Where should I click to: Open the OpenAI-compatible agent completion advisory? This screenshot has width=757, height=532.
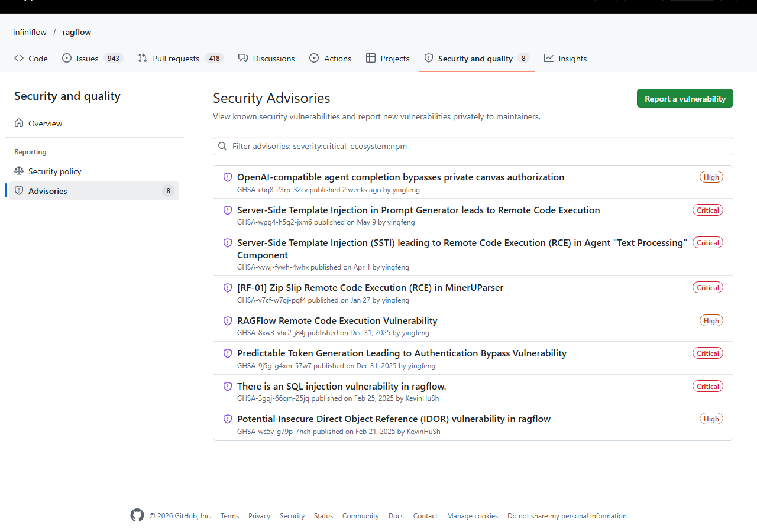point(400,177)
